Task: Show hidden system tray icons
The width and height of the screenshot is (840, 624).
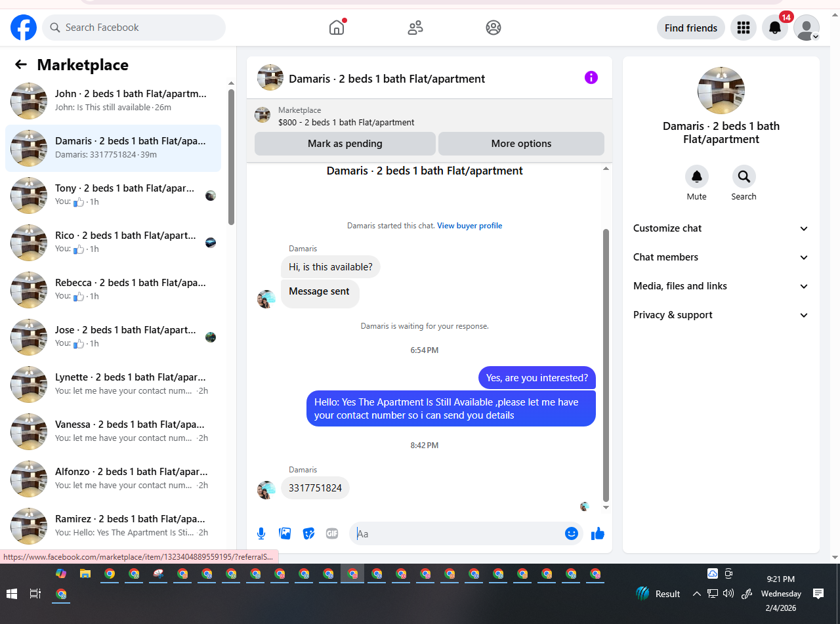Action: click(x=696, y=594)
